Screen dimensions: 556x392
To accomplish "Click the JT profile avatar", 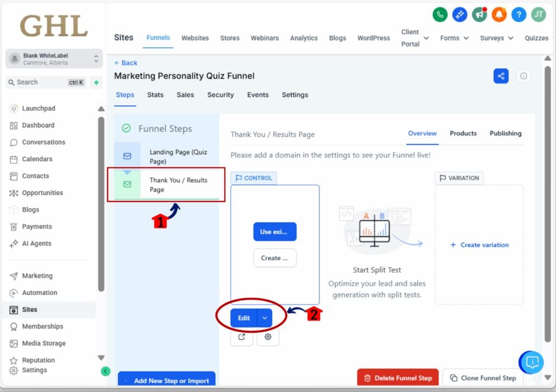I will pyautogui.click(x=538, y=15).
